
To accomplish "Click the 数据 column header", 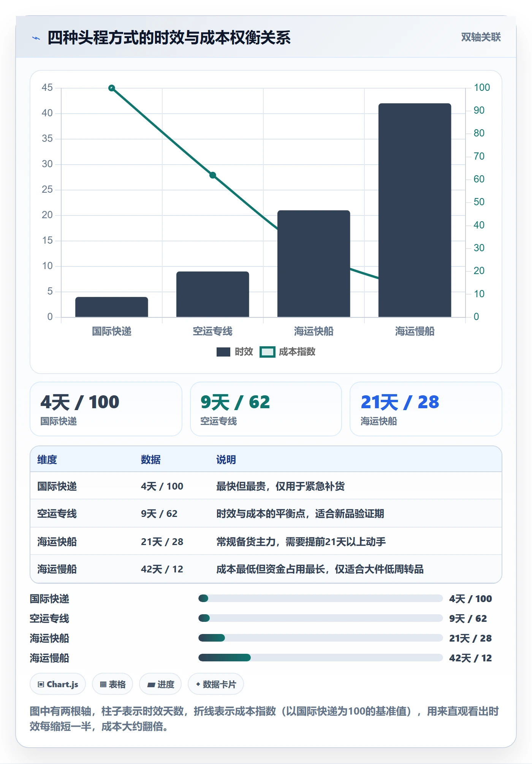I will pos(151,460).
